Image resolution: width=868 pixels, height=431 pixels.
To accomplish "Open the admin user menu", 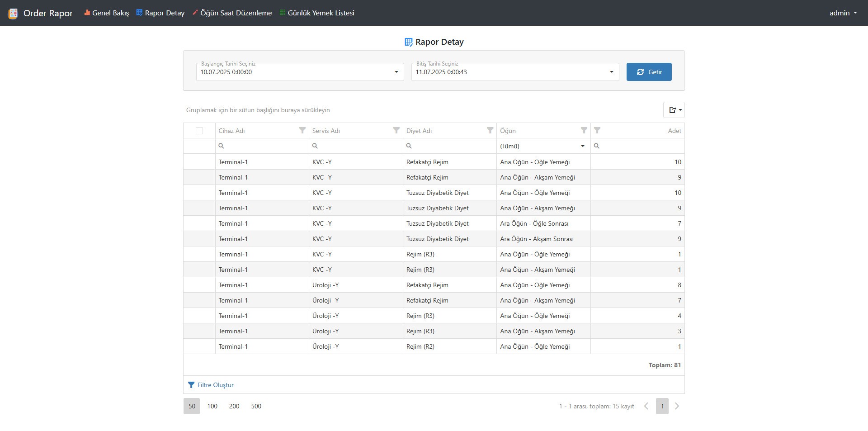I will [843, 13].
